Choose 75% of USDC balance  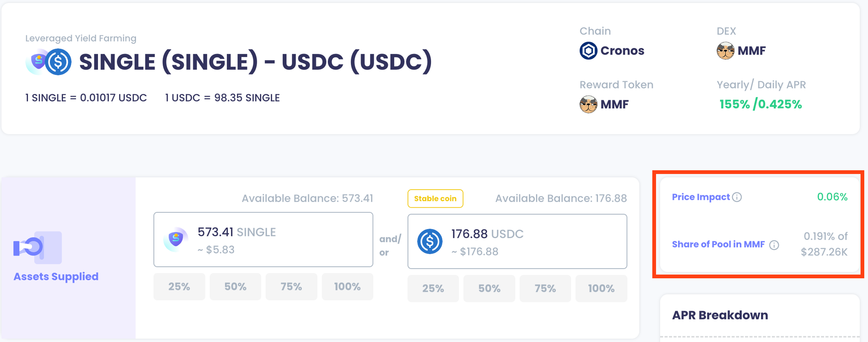click(545, 289)
